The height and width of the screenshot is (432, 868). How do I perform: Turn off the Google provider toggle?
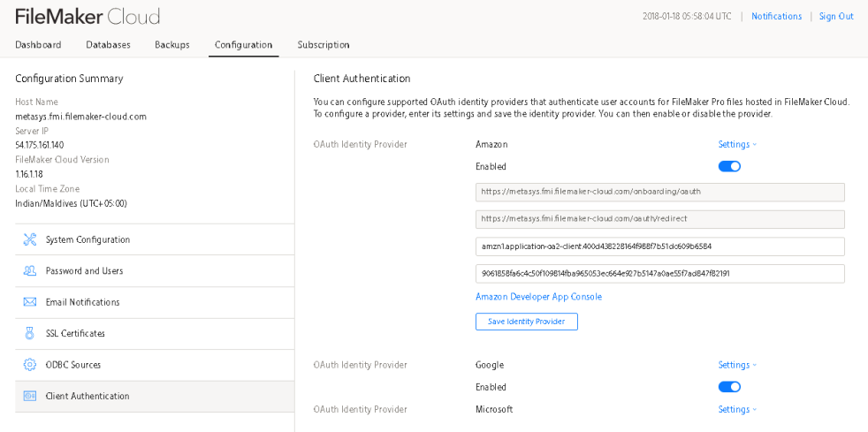point(729,387)
